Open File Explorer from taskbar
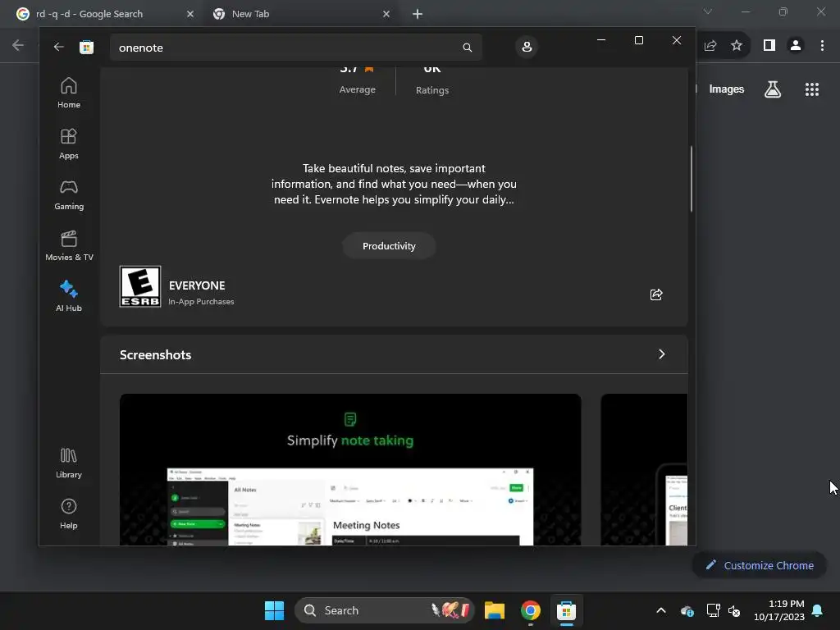840x630 pixels. (x=495, y=610)
